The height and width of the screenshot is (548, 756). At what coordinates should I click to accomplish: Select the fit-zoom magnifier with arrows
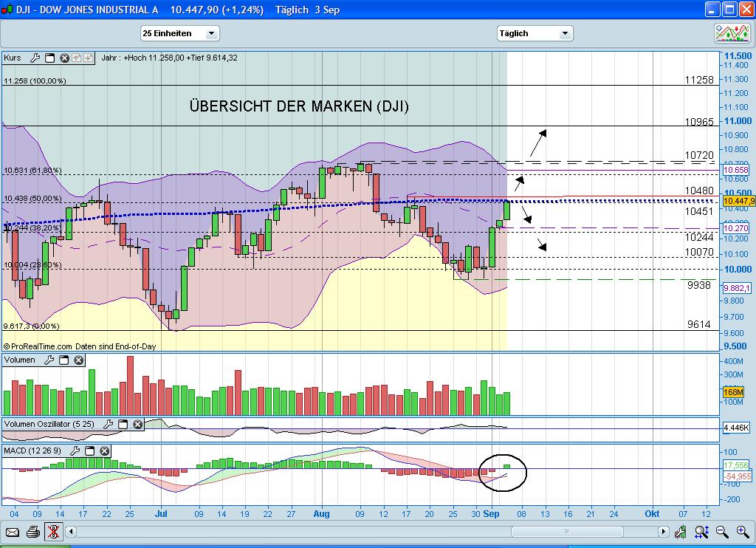pyautogui.click(x=700, y=532)
